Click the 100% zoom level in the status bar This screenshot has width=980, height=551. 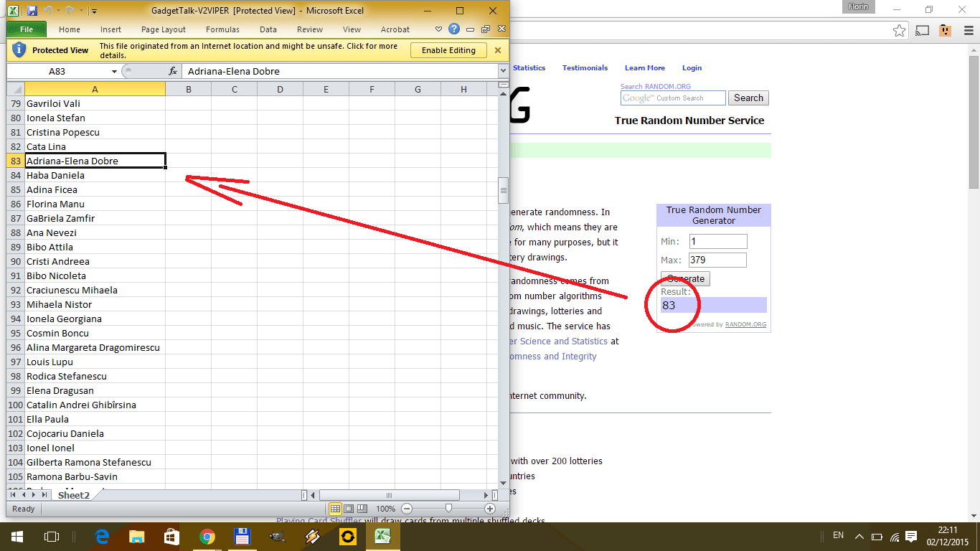[x=386, y=509]
